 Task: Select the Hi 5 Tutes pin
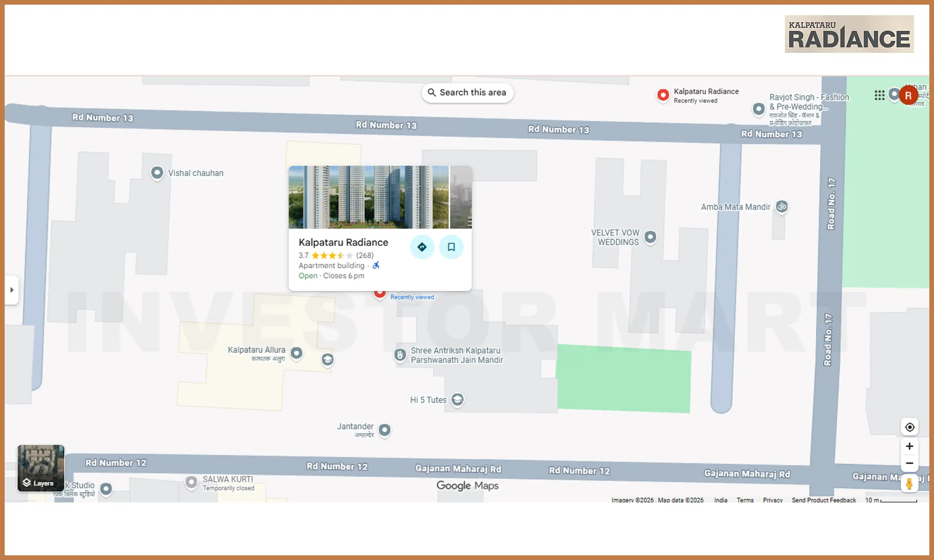458,400
